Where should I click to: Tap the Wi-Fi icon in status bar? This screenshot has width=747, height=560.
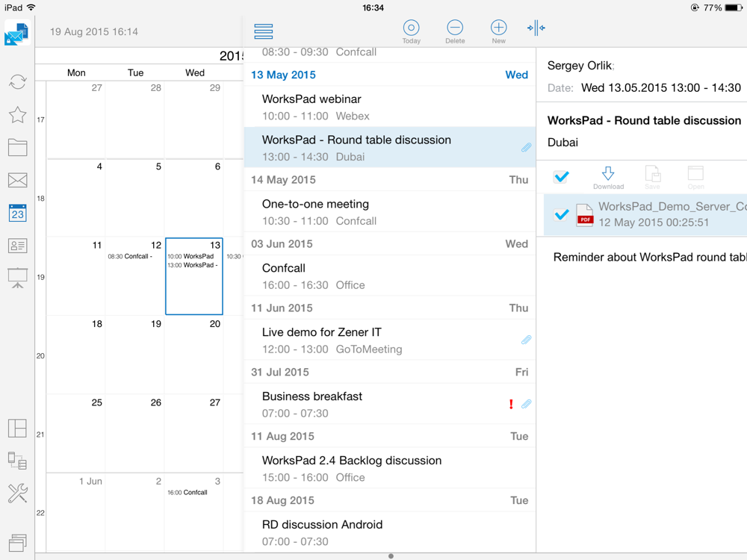[x=31, y=7]
